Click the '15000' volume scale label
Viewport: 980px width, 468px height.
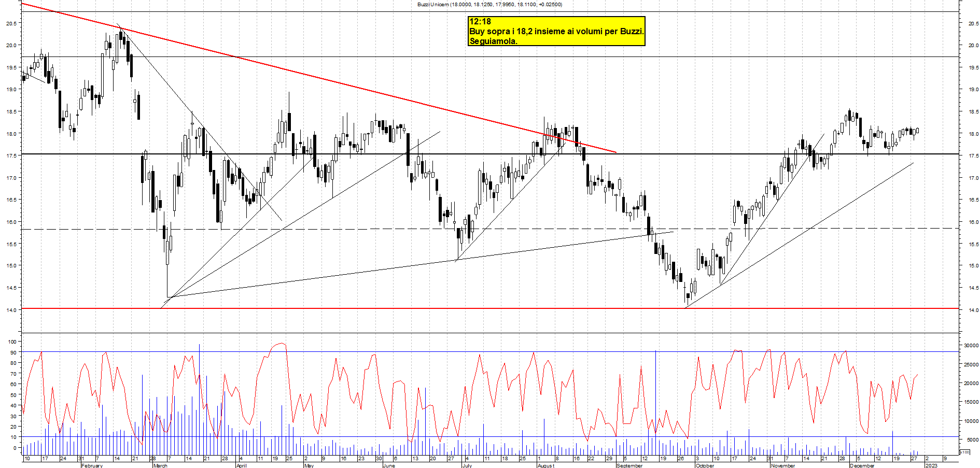(971, 402)
